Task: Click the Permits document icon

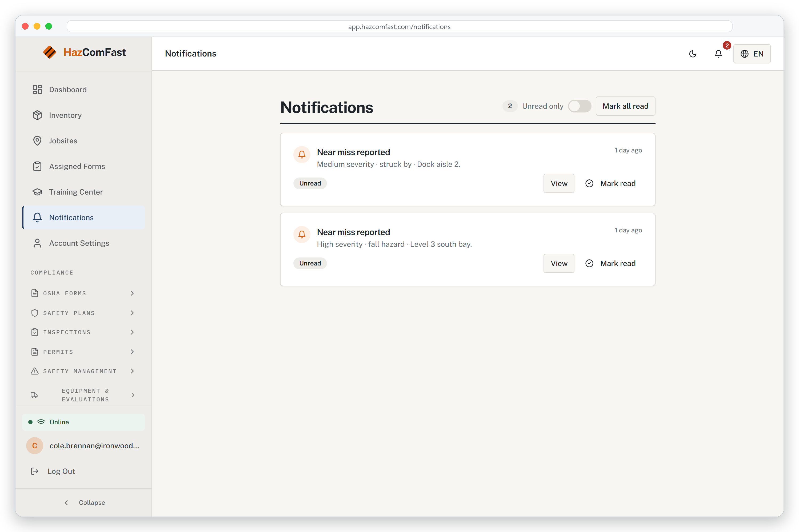Action: (35, 352)
